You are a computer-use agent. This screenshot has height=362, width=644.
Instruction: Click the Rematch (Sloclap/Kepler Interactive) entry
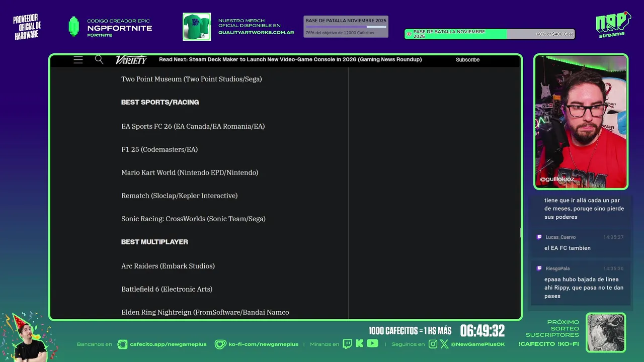point(180,196)
